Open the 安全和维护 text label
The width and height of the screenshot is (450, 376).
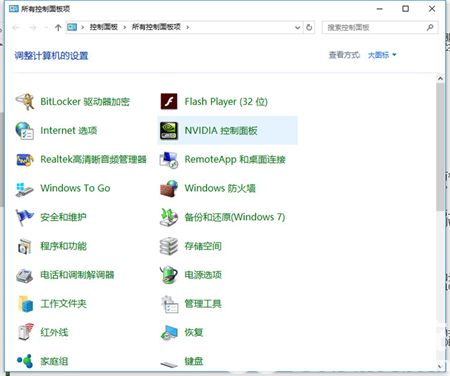(x=63, y=217)
